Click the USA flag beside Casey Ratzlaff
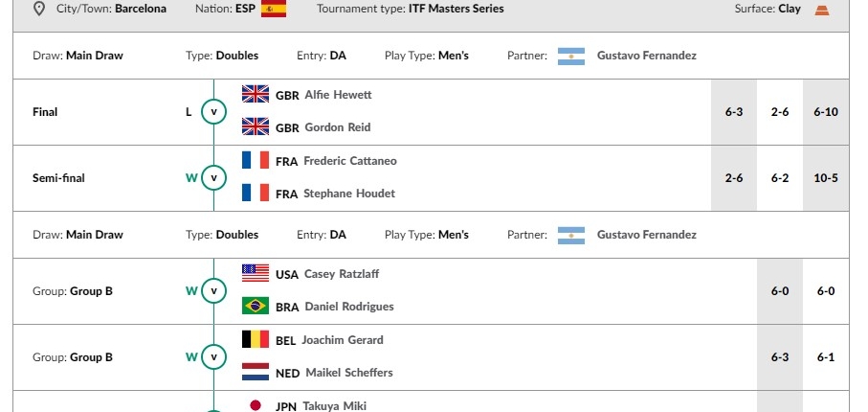Screen dimensions: 868x412 [x=256, y=273]
